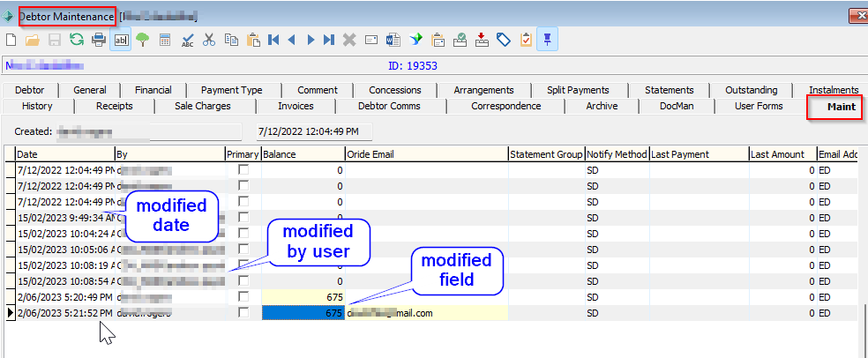
Task: Switch to the Receipts tab
Action: coord(114,106)
